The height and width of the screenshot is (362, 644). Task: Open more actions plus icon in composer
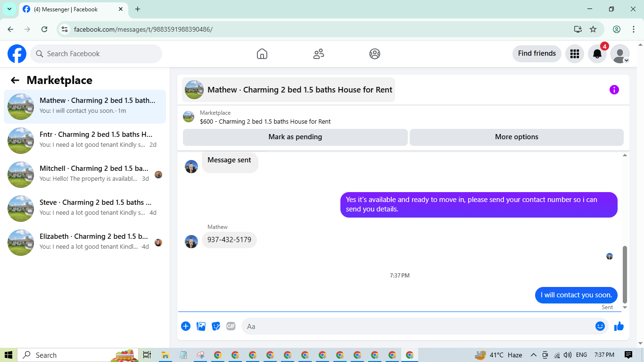[186, 326]
